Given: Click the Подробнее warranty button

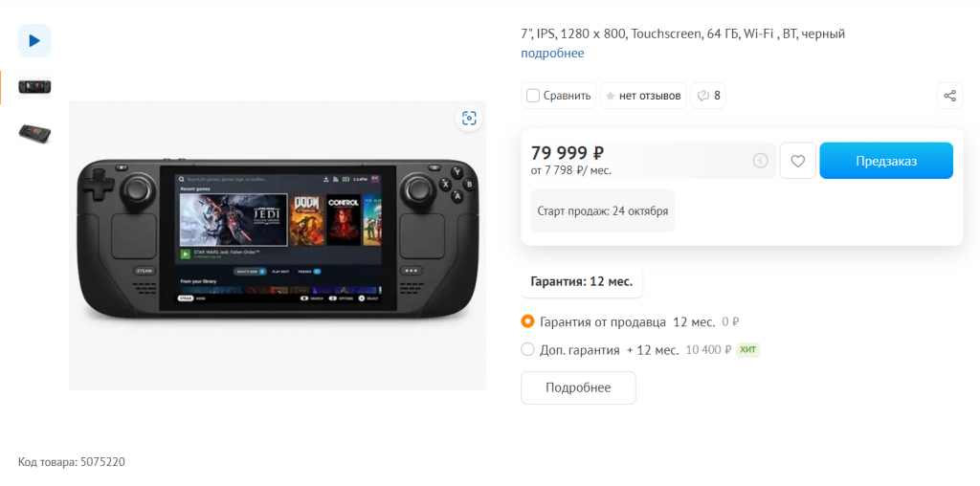Looking at the screenshot, I should [578, 387].
